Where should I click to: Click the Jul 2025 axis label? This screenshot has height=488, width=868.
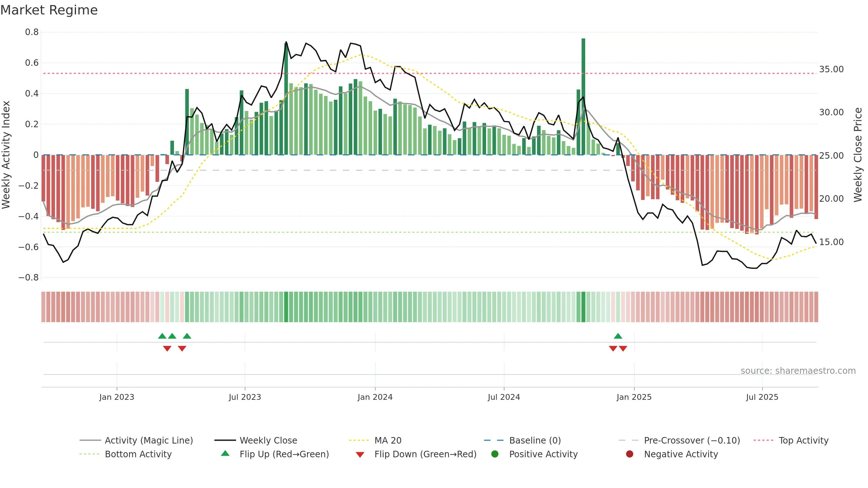coord(762,397)
